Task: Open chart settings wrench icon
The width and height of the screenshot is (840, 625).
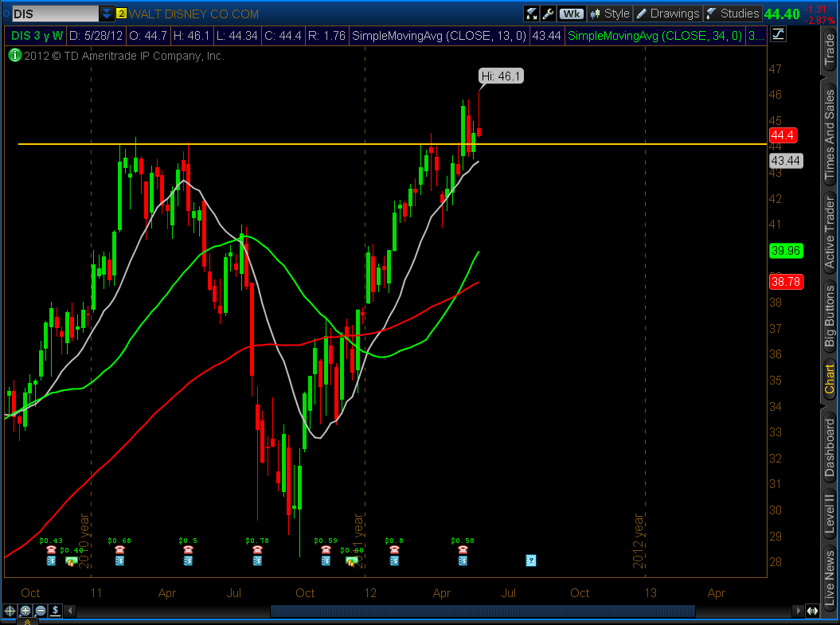Action: (x=548, y=14)
